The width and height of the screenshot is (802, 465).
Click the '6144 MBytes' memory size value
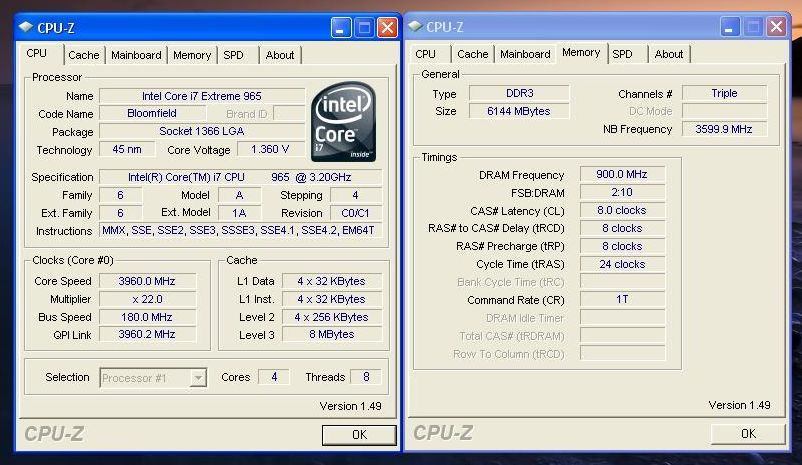click(x=519, y=111)
